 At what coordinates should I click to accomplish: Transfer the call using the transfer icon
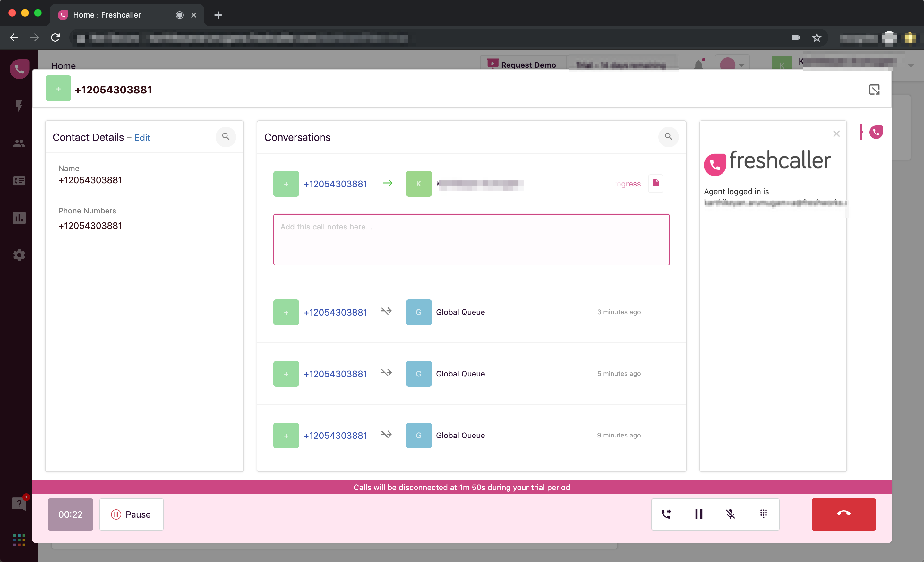[x=667, y=514]
